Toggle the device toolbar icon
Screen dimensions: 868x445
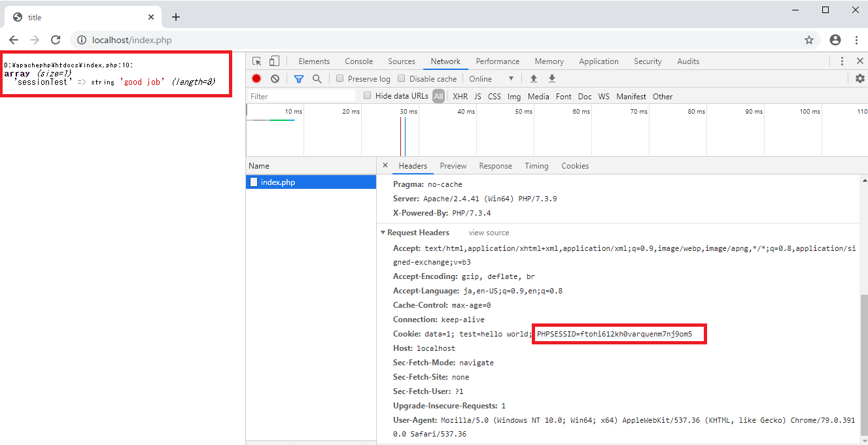274,61
